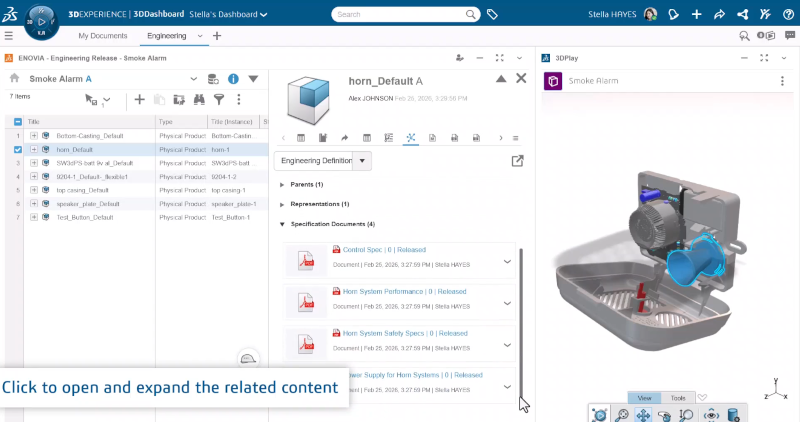This screenshot has height=422, width=800.
Task: Open 3DPlay Smoke Alarm three-dot menu
Action: pyautogui.click(x=782, y=81)
